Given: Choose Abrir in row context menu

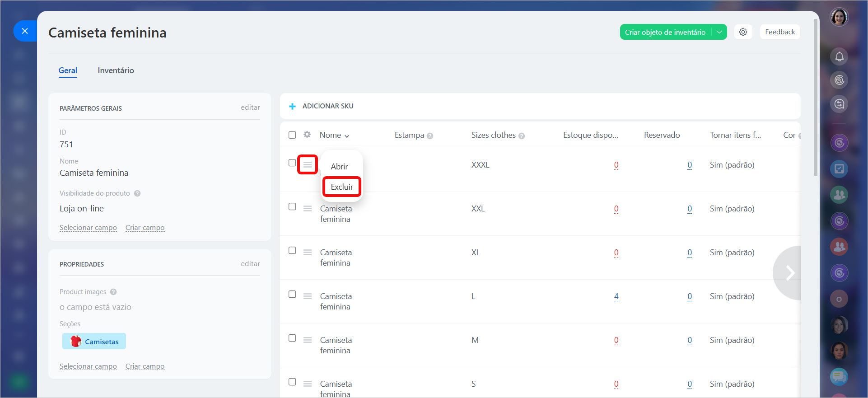Looking at the screenshot, I should (x=339, y=166).
